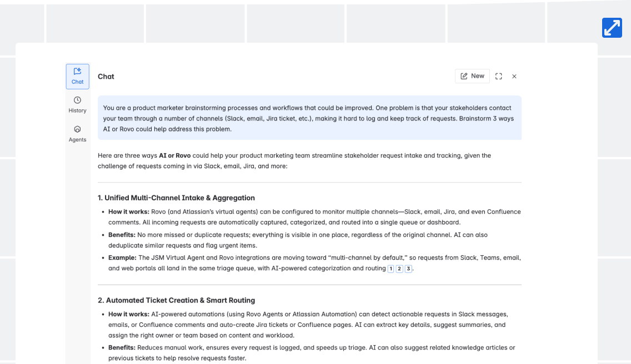Click 'Benefits:' label mentioning reduced manual work
631x364 pixels.
pyautogui.click(x=122, y=348)
